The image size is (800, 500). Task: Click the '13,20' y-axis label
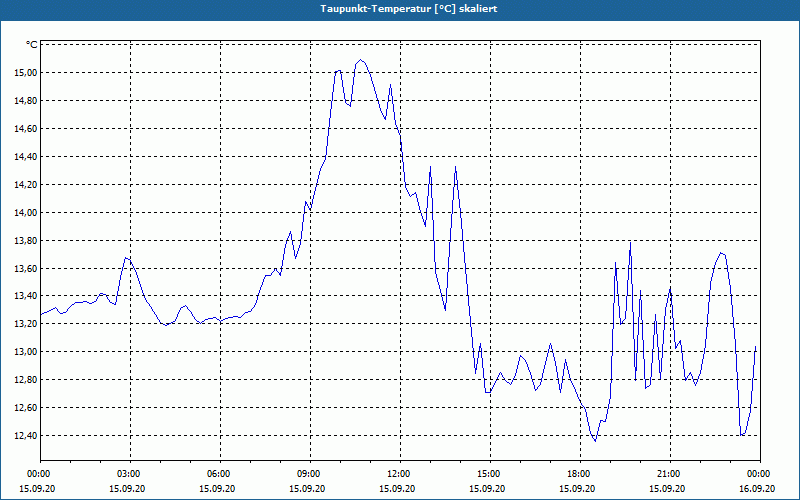(28, 323)
